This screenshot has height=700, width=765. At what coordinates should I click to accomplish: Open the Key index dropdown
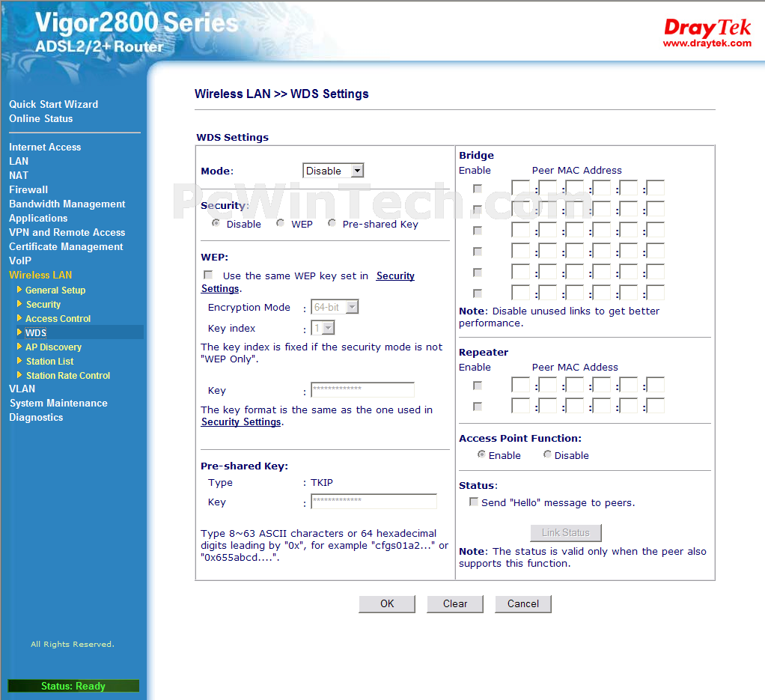pyautogui.click(x=323, y=328)
